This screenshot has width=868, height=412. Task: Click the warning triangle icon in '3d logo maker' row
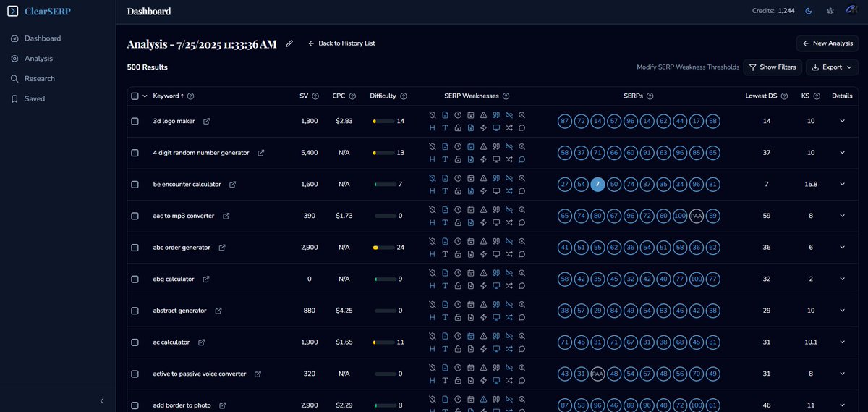tap(483, 114)
